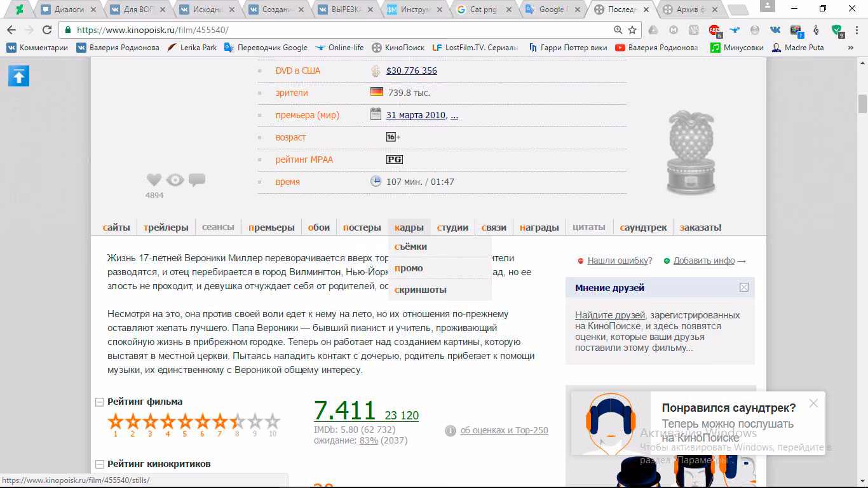Open the 'премьеры' tab

(271, 227)
